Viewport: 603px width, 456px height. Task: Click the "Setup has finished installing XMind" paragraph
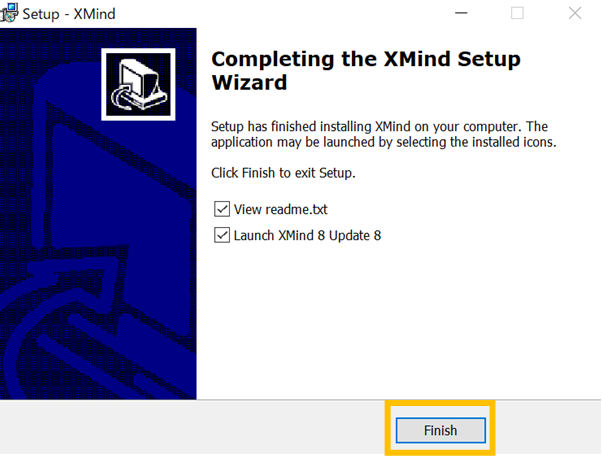pos(383,134)
